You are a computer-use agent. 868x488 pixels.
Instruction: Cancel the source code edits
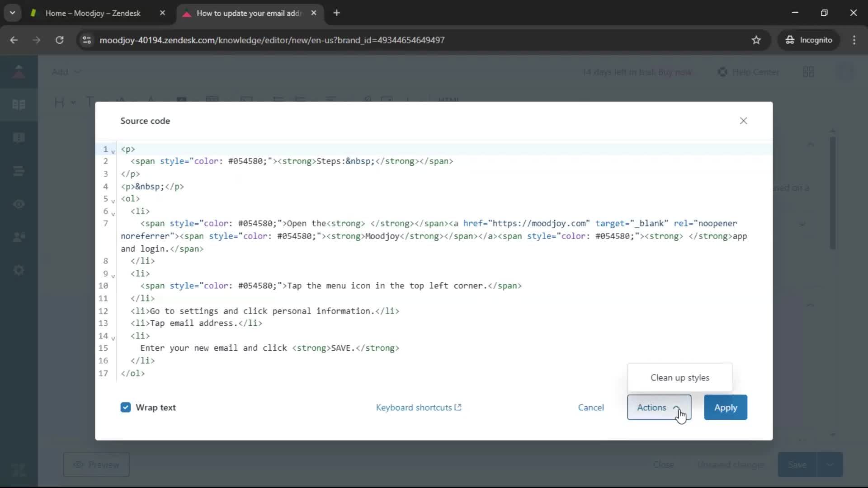[591, 408]
